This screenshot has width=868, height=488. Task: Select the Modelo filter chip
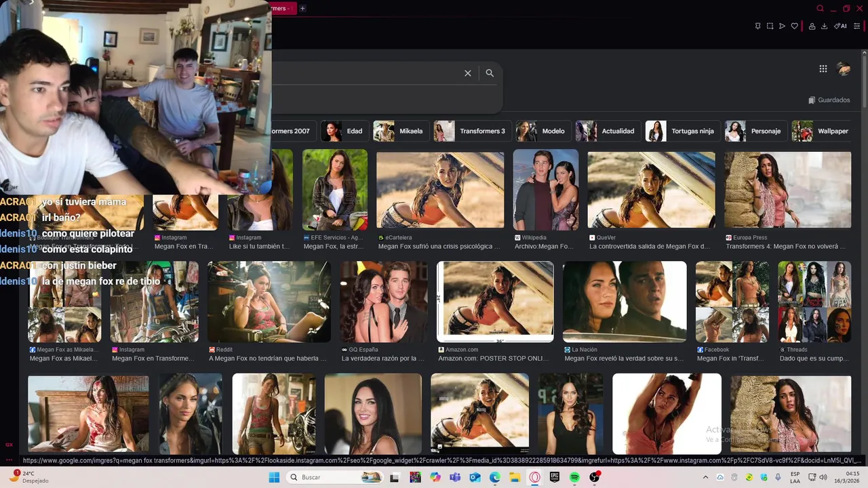(x=543, y=131)
